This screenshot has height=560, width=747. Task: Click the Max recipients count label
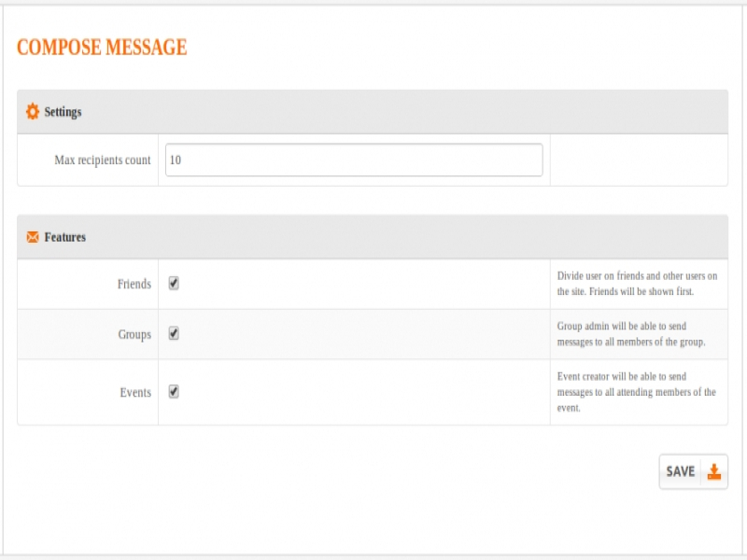click(102, 161)
